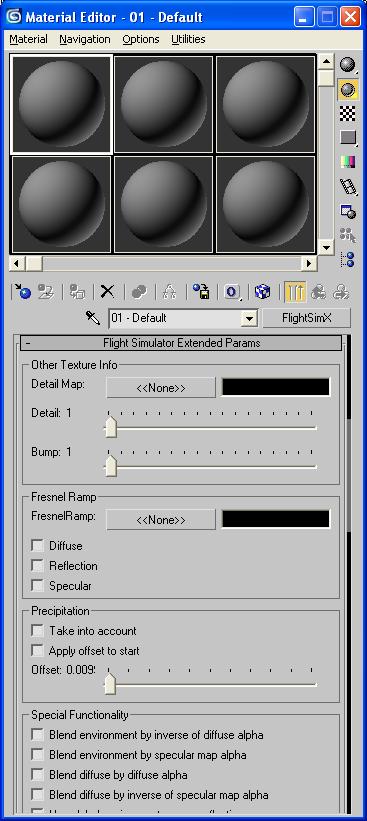Click the Sample Type sphere icon

348,64
